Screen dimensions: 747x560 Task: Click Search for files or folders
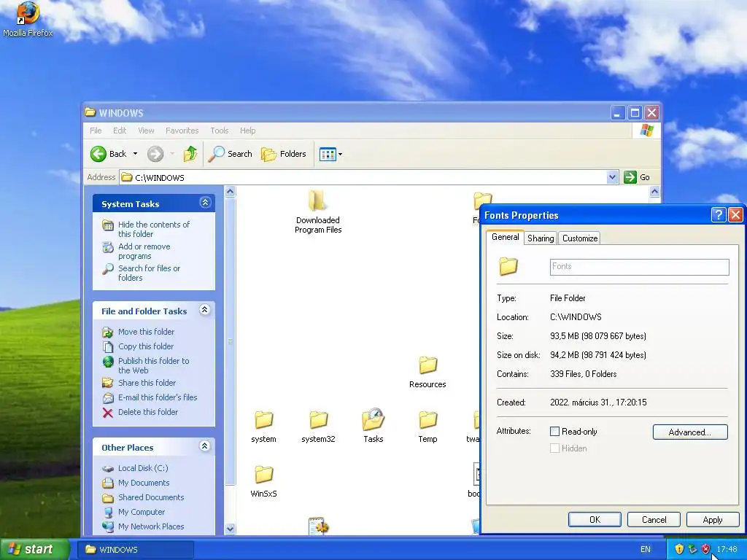pos(149,273)
